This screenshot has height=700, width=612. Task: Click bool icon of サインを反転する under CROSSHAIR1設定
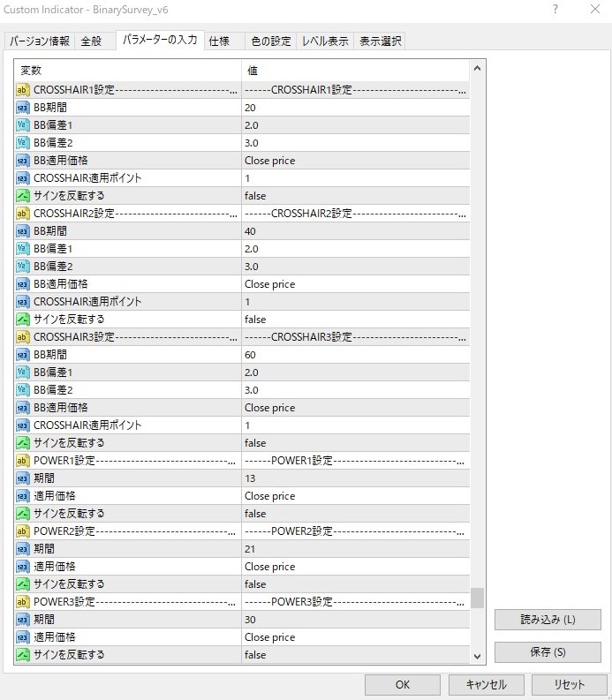[x=22, y=196]
